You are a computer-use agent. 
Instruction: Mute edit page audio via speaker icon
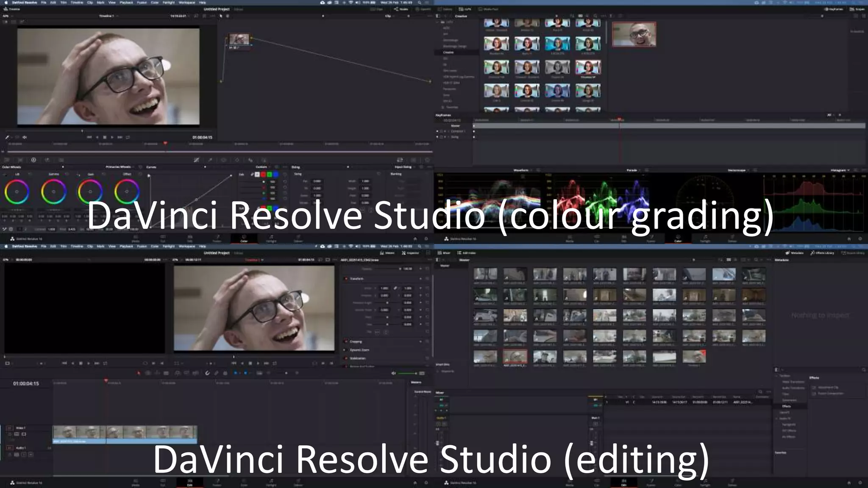tap(393, 373)
